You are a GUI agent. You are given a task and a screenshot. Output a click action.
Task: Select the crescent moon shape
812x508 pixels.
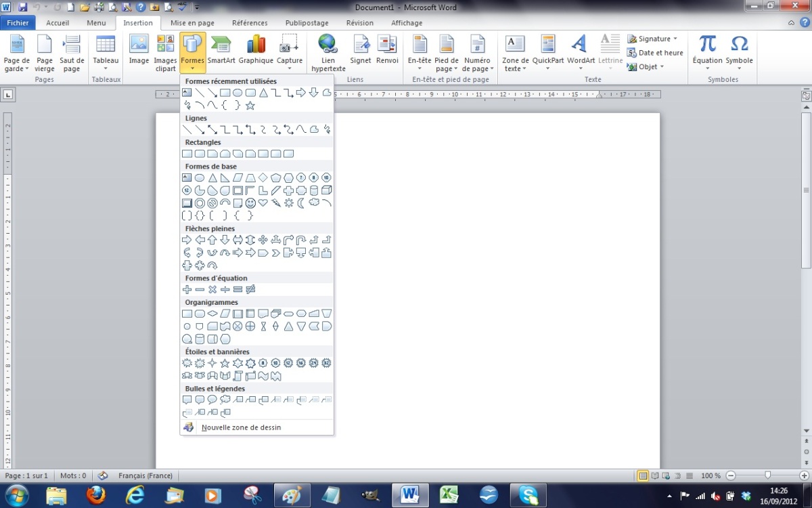pos(301,203)
